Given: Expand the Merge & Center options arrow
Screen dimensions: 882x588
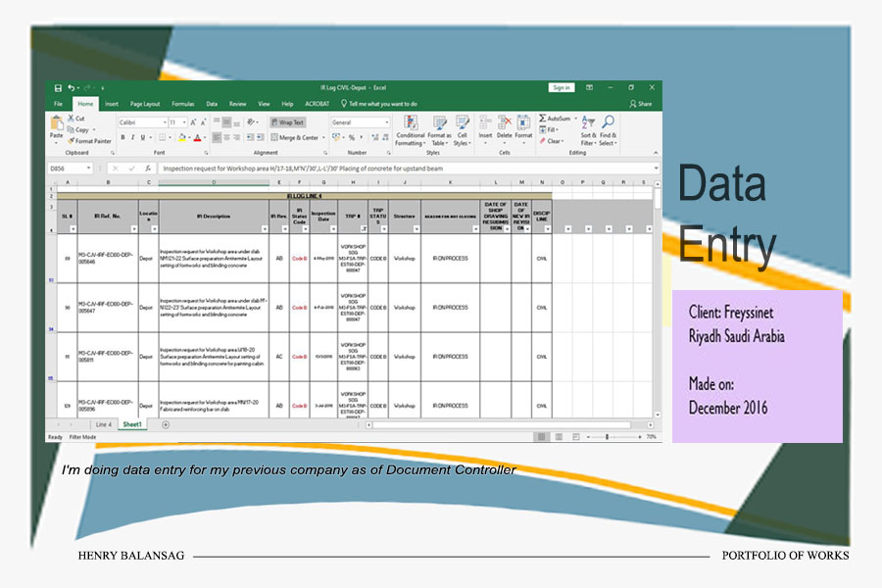Looking at the screenshot, I should pyautogui.click(x=323, y=137).
